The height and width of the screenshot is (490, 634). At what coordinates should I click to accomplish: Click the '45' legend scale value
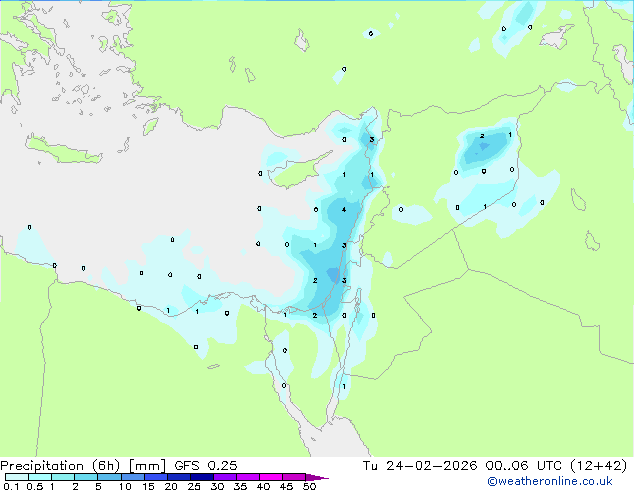(x=286, y=486)
